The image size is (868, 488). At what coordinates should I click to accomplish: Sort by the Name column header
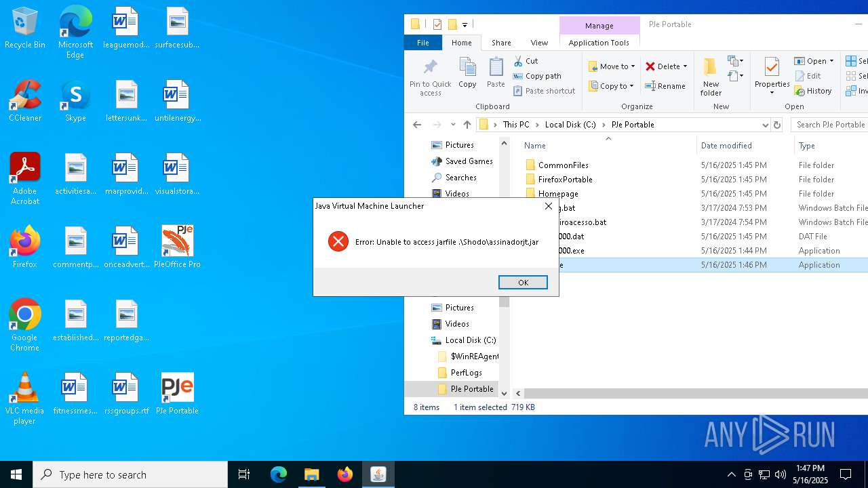coord(535,146)
